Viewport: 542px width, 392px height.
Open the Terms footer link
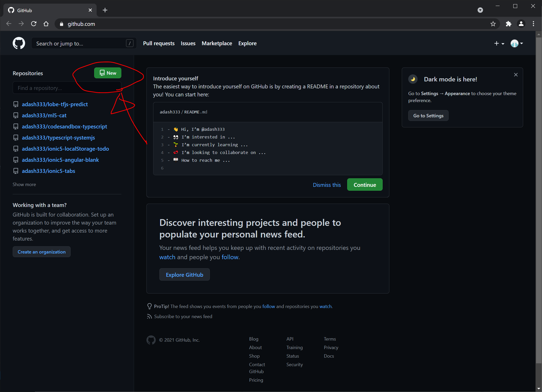pyautogui.click(x=330, y=339)
